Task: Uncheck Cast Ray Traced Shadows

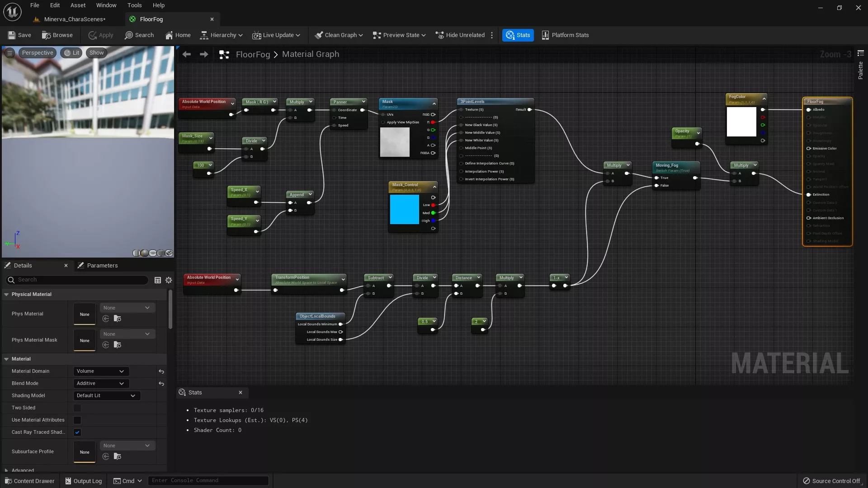Action: (77, 432)
